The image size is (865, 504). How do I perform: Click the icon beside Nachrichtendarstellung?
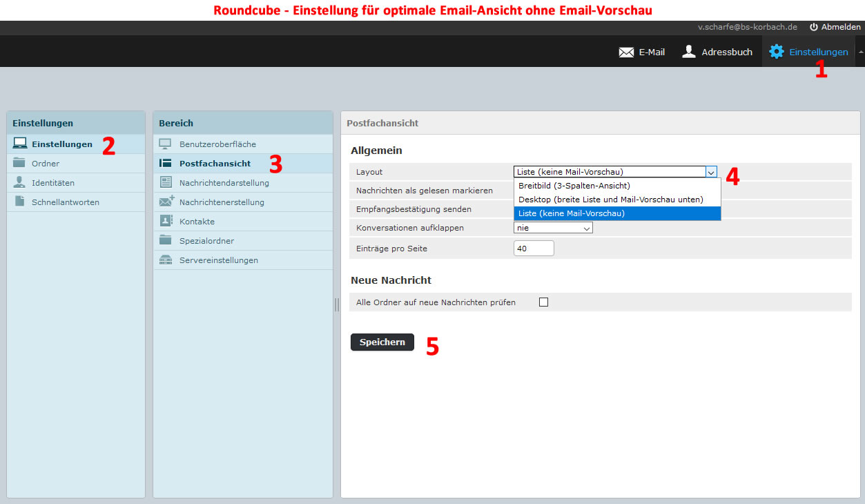tap(166, 182)
